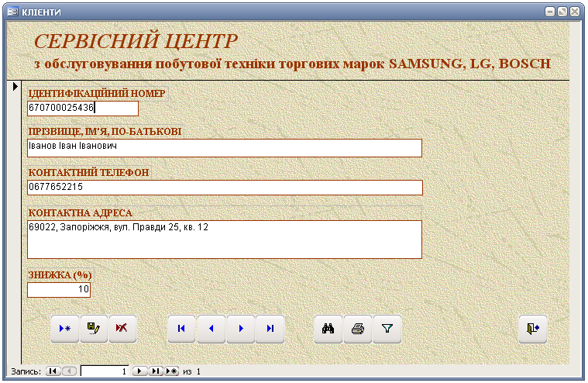Click the КОНТАКТНИЙ ТЕЛЕФОН label
Screen dimensions: 588x383
88,173
